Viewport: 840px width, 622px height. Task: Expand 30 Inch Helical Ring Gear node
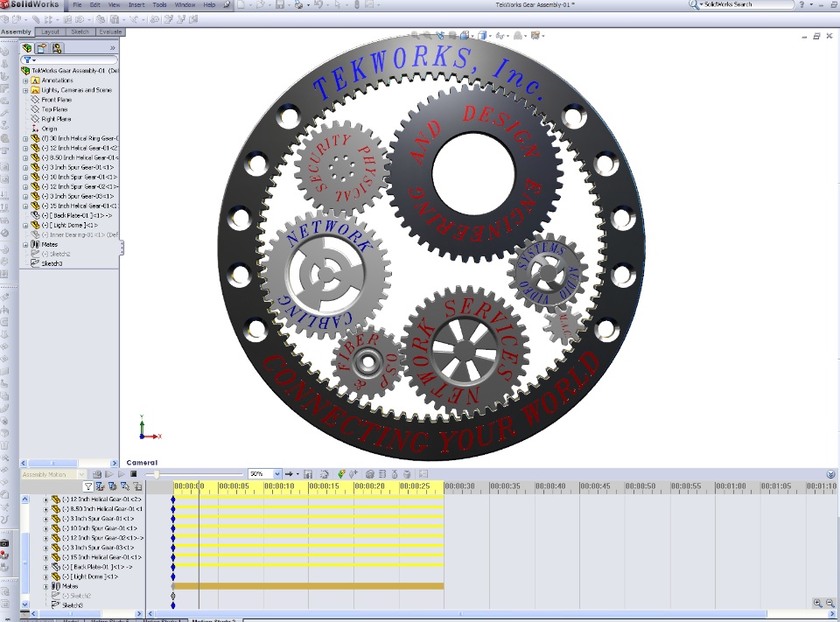[x=25, y=138]
